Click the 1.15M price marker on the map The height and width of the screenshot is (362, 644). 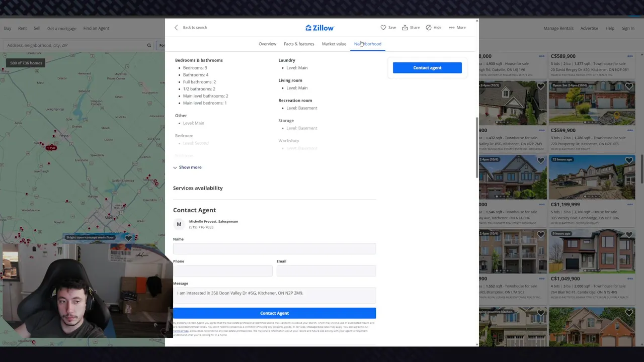pyautogui.click(x=51, y=148)
